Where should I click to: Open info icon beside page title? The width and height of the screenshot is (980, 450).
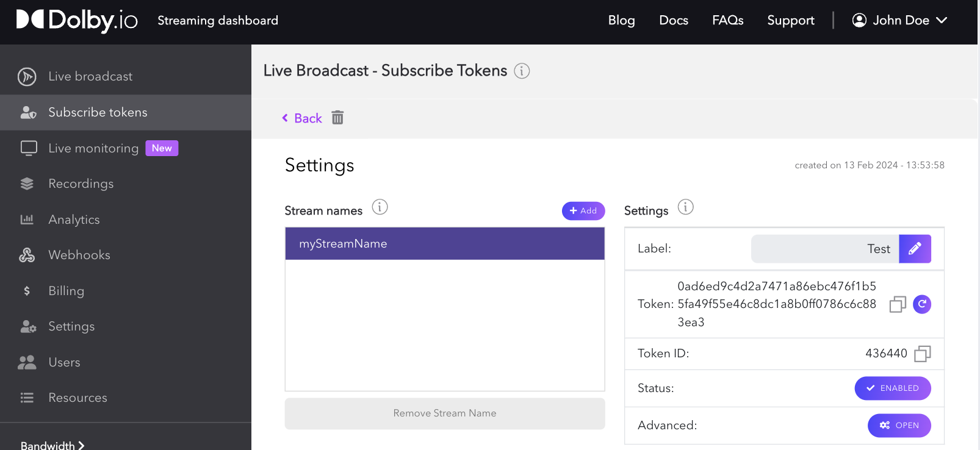pos(522,71)
